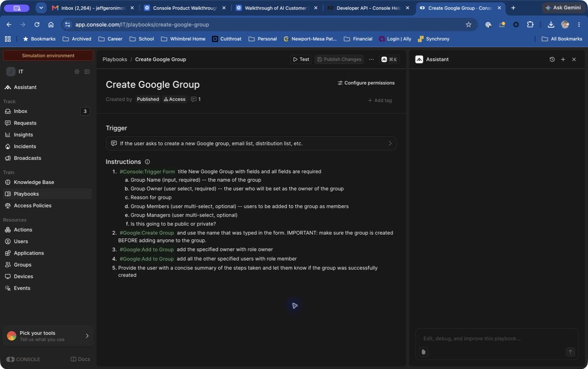
Task: Open browser downloads icon
Action: point(551,25)
